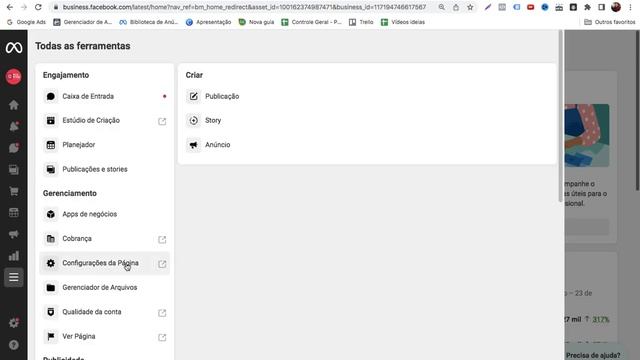Open the browser extensions puzzle icon
Image resolution: width=640 pixels, height=360 pixels.
pyautogui.click(x=587, y=7)
